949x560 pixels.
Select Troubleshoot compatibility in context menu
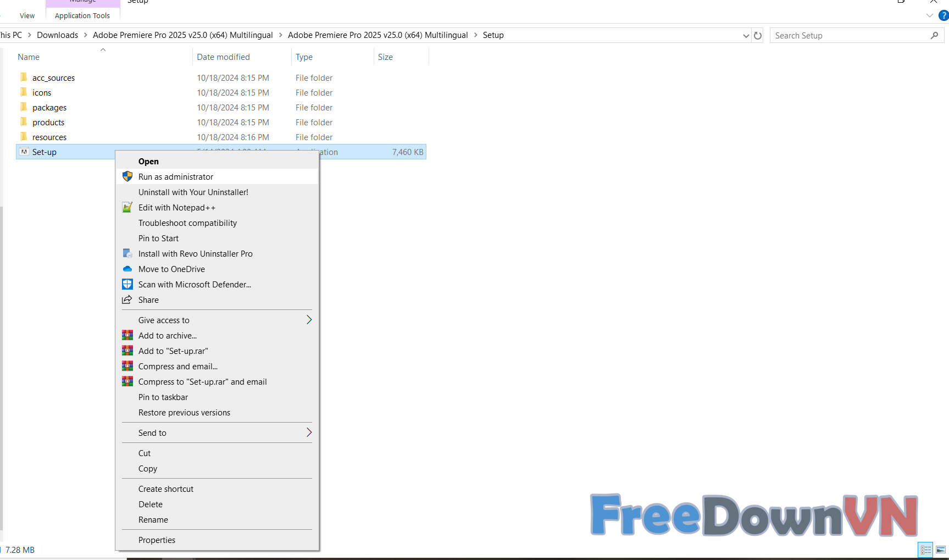click(x=187, y=223)
